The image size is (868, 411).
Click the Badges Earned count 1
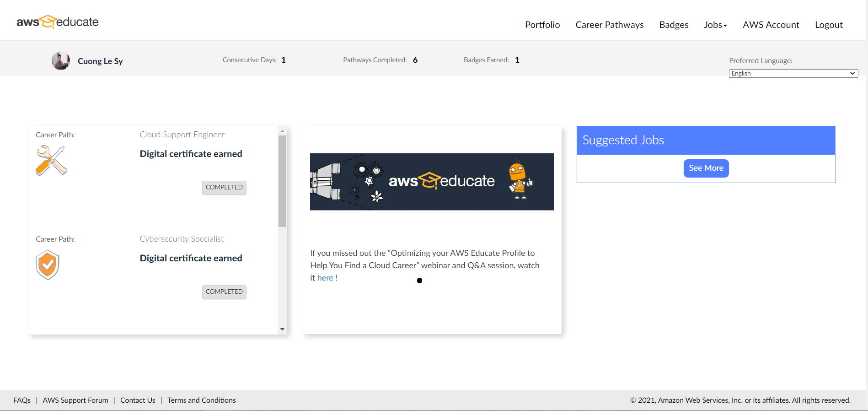pyautogui.click(x=517, y=60)
